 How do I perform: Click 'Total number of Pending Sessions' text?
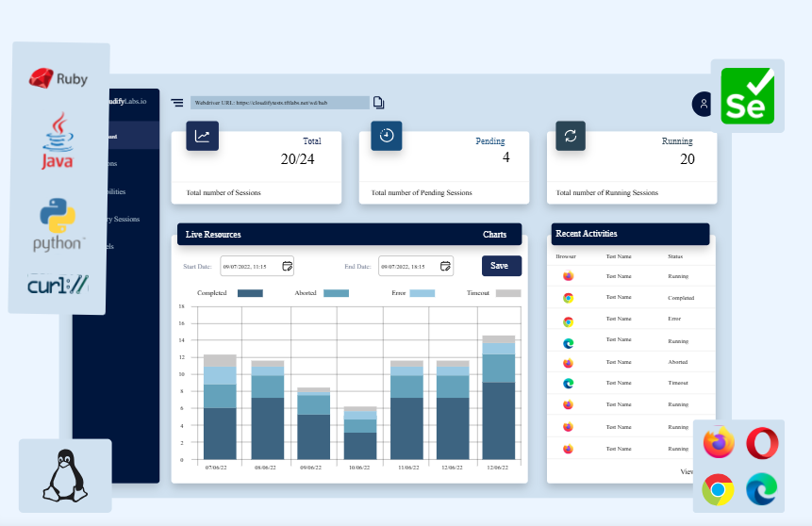(422, 192)
